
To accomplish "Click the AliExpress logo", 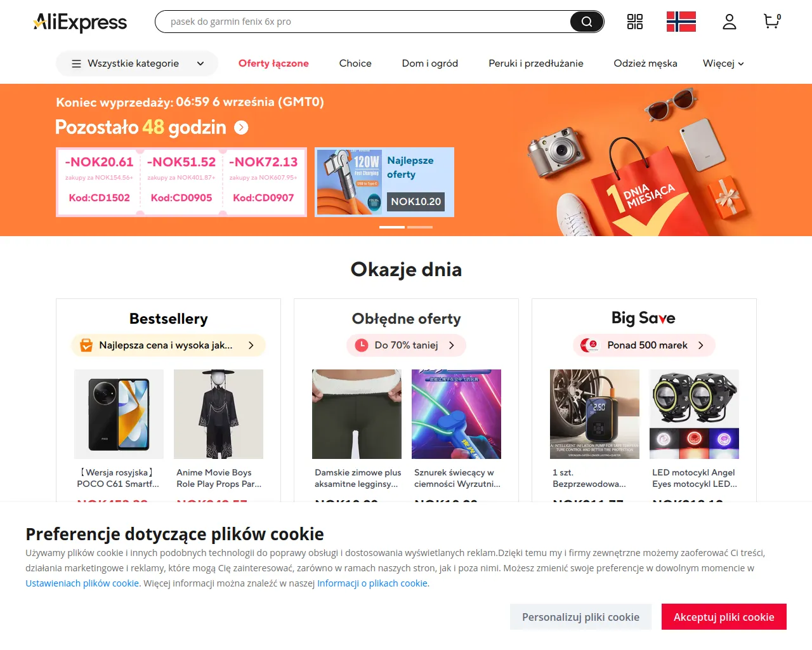I will tap(80, 22).
